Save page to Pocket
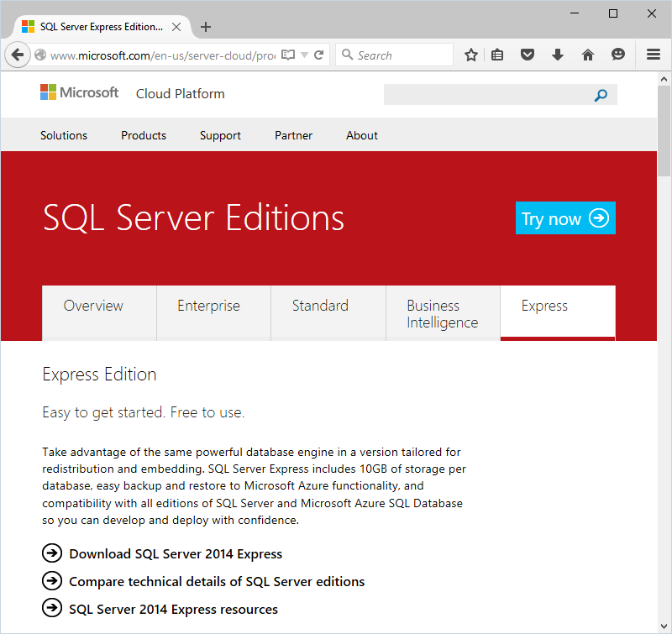Image resolution: width=672 pixels, height=634 pixels. 528,55
